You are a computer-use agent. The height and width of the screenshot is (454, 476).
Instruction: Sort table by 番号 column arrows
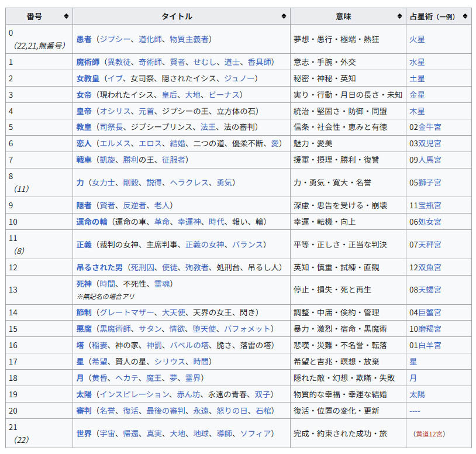coord(65,16)
